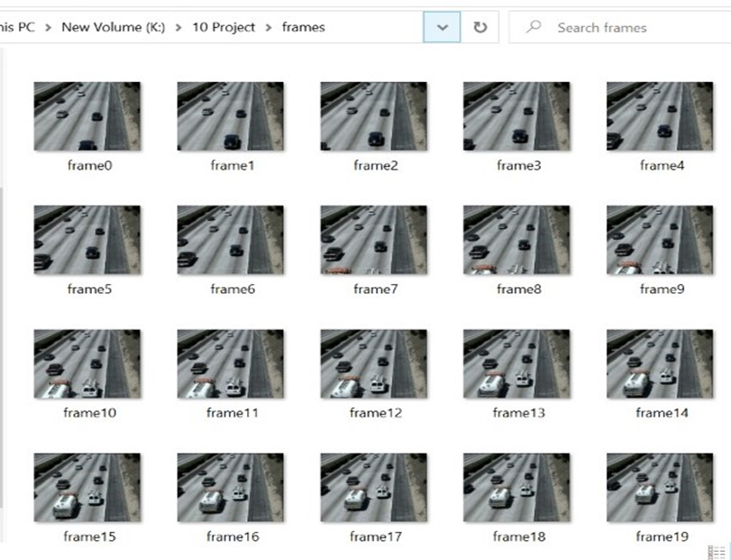
Task: Expand chevron after 10 Project
Action: (x=269, y=28)
